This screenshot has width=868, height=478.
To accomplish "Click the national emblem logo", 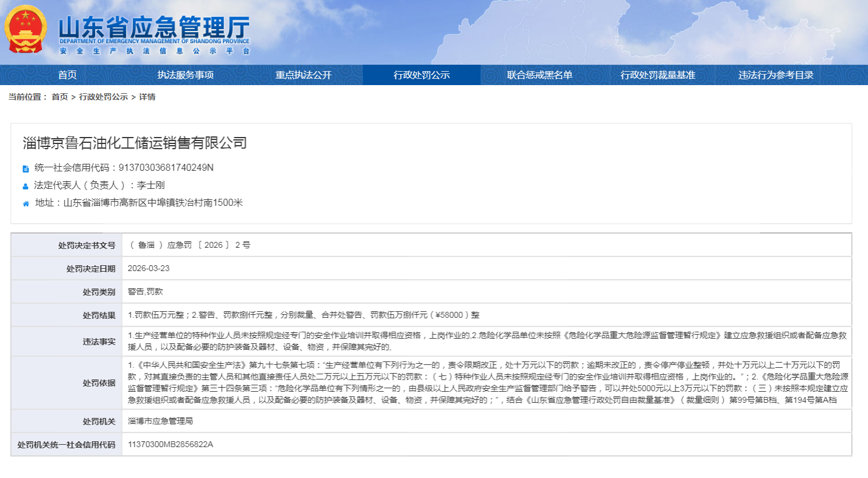I will pyautogui.click(x=25, y=30).
